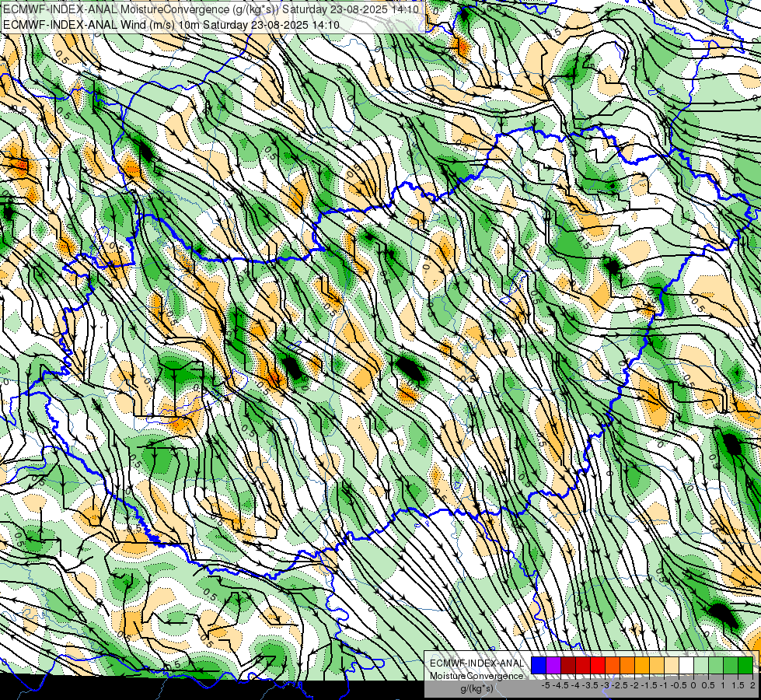This screenshot has width=761, height=700.
Task: Click the title line 'ECMWF-INDEX-ANAL MoistureConvergence (g/(kg*s))'
Action: click(x=140, y=9)
